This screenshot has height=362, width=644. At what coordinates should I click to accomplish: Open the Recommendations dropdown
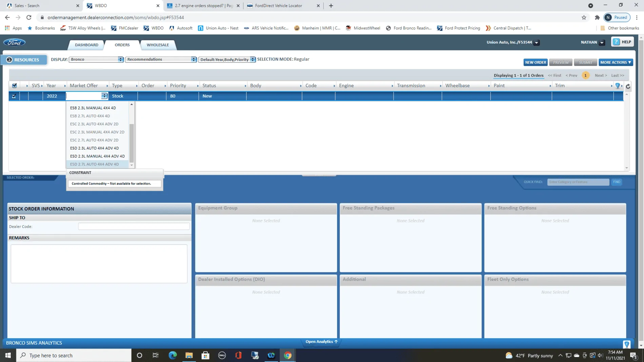tap(161, 59)
